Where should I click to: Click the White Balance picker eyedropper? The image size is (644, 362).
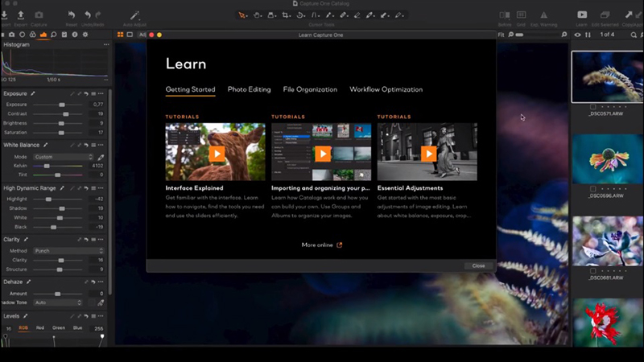click(x=101, y=157)
